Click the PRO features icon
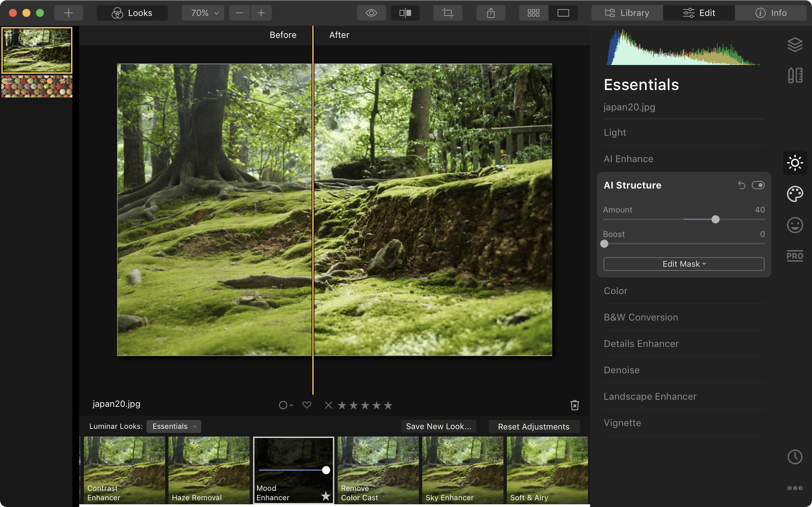This screenshot has height=507, width=812. pyautogui.click(x=795, y=256)
